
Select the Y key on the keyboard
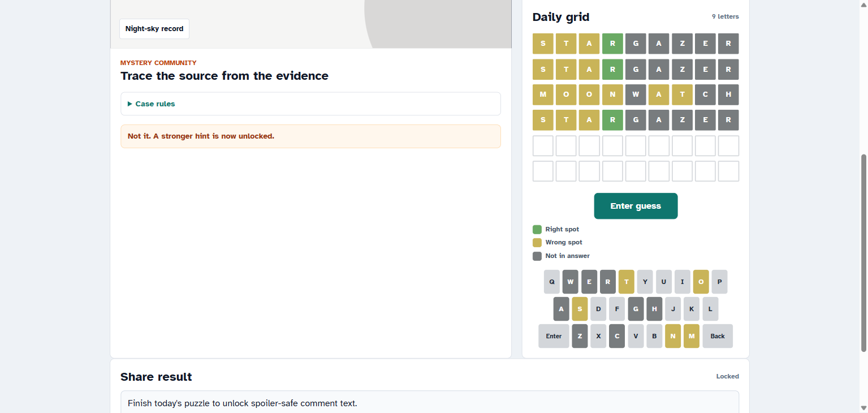[645, 282]
